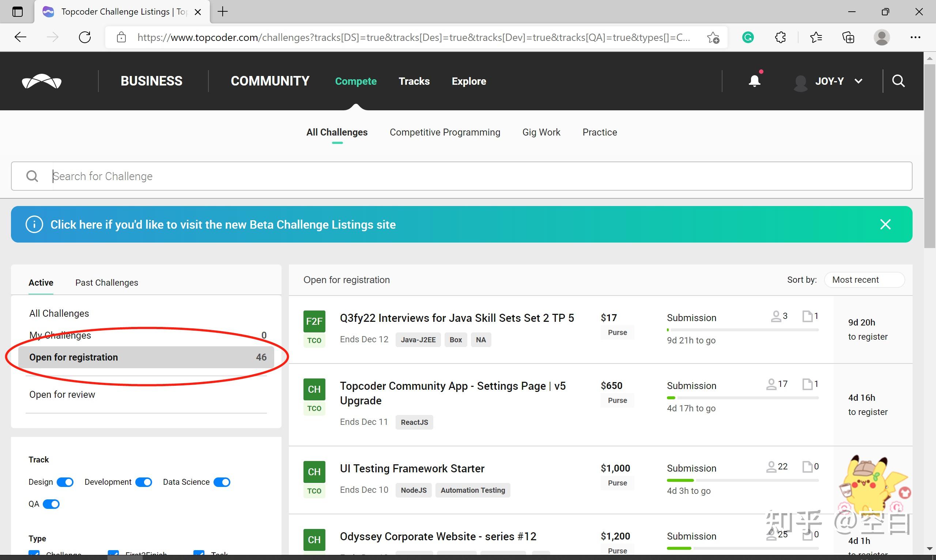Open the Sort by Most recent dropdown
Image resolution: width=936 pixels, height=560 pixels.
[x=864, y=279]
